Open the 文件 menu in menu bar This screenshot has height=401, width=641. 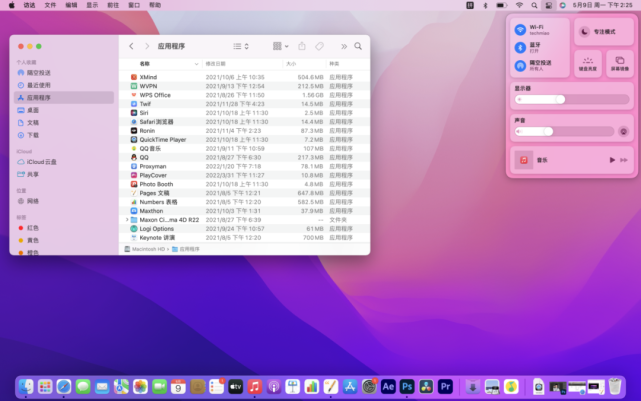click(x=50, y=5)
